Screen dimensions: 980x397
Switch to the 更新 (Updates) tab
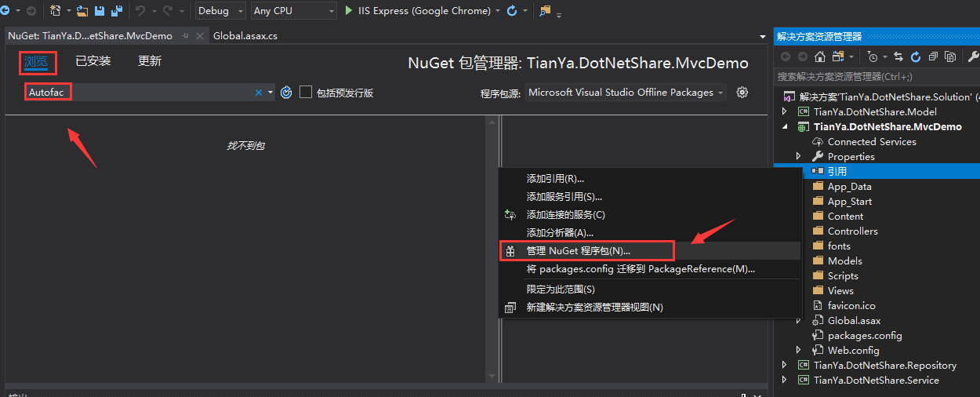coord(150,61)
